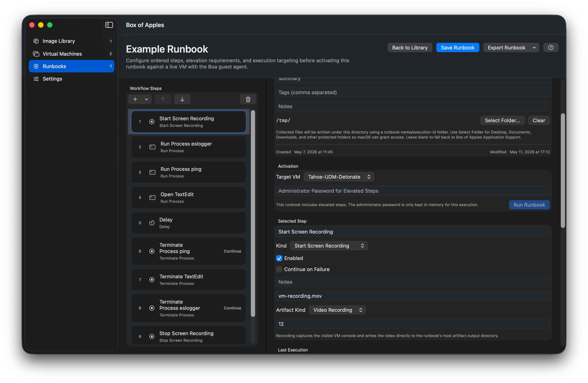
Task: Check Continue on Failure checkbox
Action: click(279, 269)
